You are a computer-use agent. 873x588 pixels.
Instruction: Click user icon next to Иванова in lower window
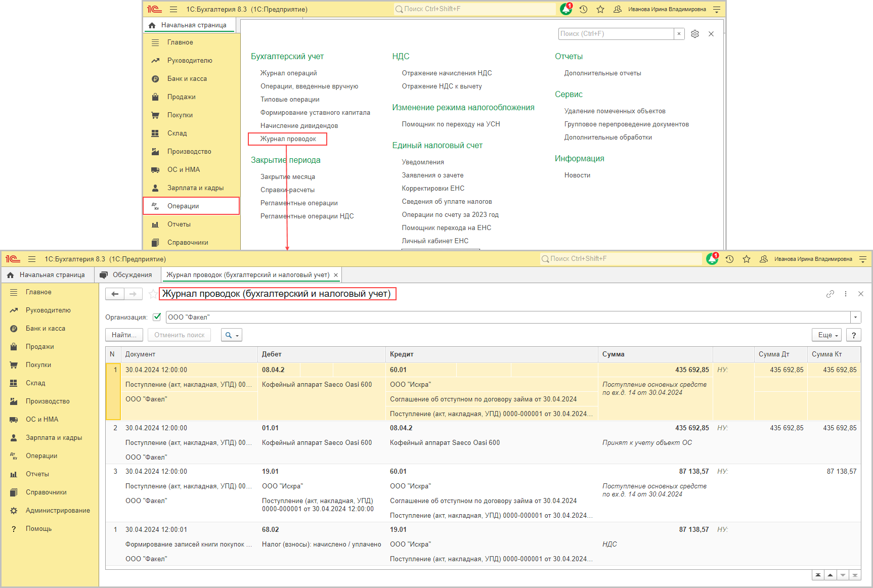[x=764, y=259]
